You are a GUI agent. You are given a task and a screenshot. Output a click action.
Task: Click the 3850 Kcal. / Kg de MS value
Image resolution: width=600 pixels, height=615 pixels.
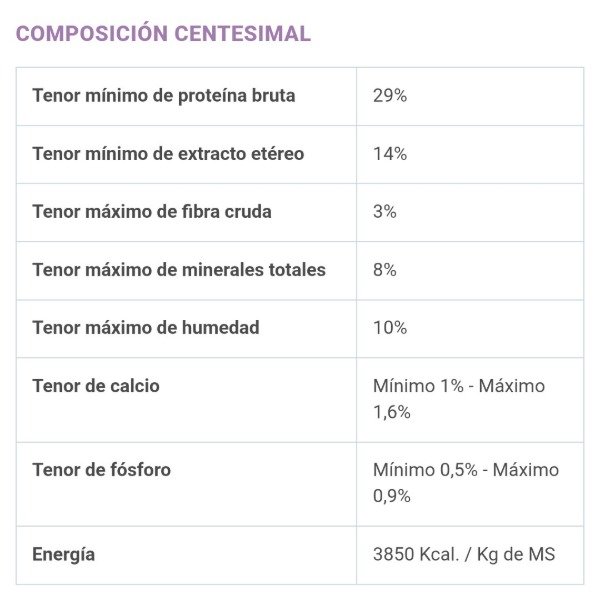464,555
